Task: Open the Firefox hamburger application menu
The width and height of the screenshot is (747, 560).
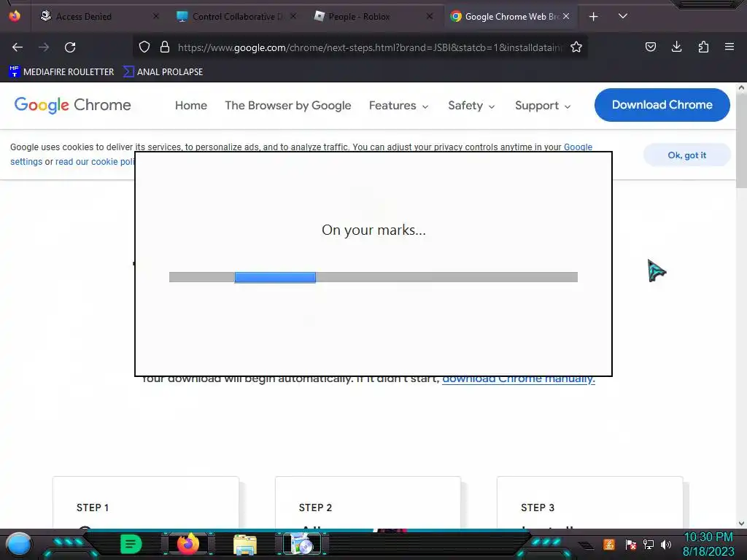Action: click(729, 47)
